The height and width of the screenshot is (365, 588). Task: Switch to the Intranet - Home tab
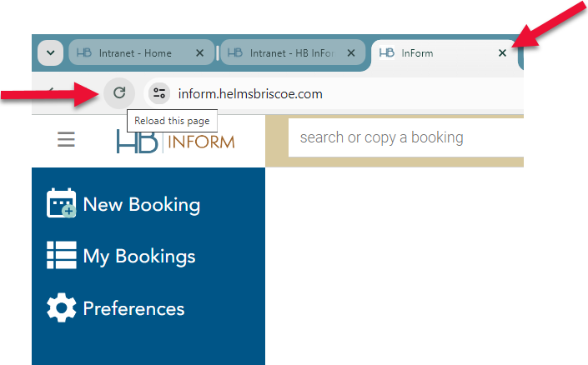pos(134,53)
